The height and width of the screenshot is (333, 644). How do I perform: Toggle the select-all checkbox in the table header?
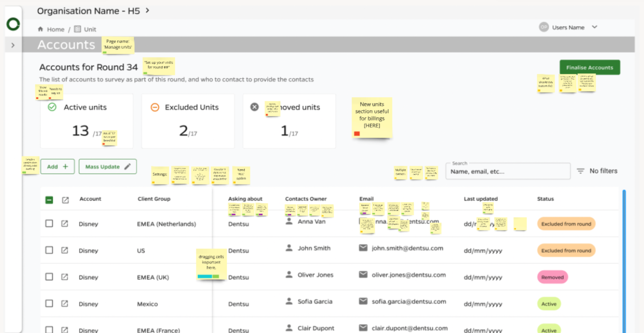[x=49, y=200]
